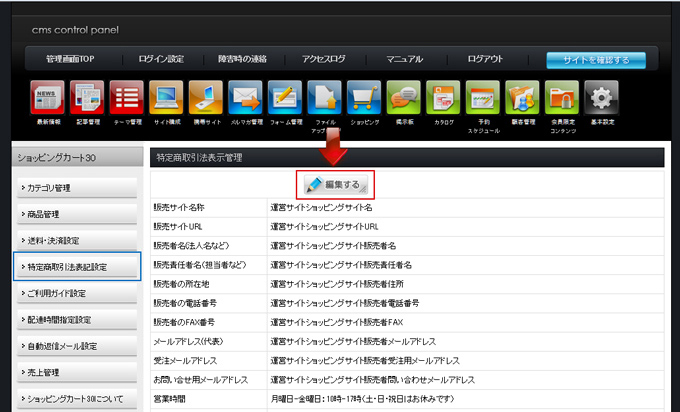Expand カテゴリ管理 in the sidebar
Viewport: 680px width, 412px height.
(x=76, y=188)
